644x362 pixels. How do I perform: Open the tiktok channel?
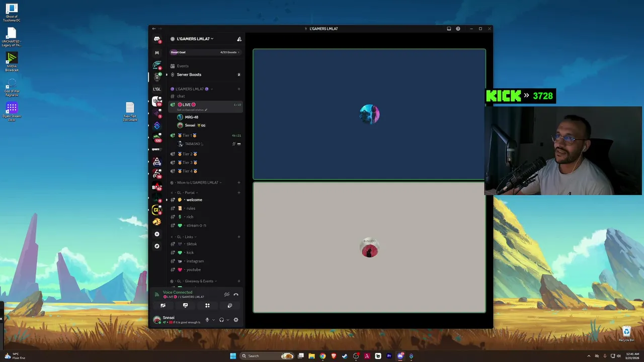(205, 244)
